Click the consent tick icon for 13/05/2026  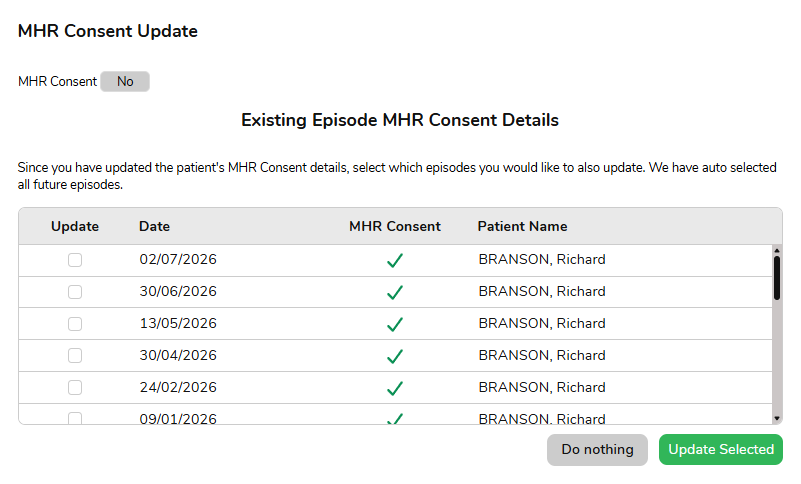click(395, 325)
